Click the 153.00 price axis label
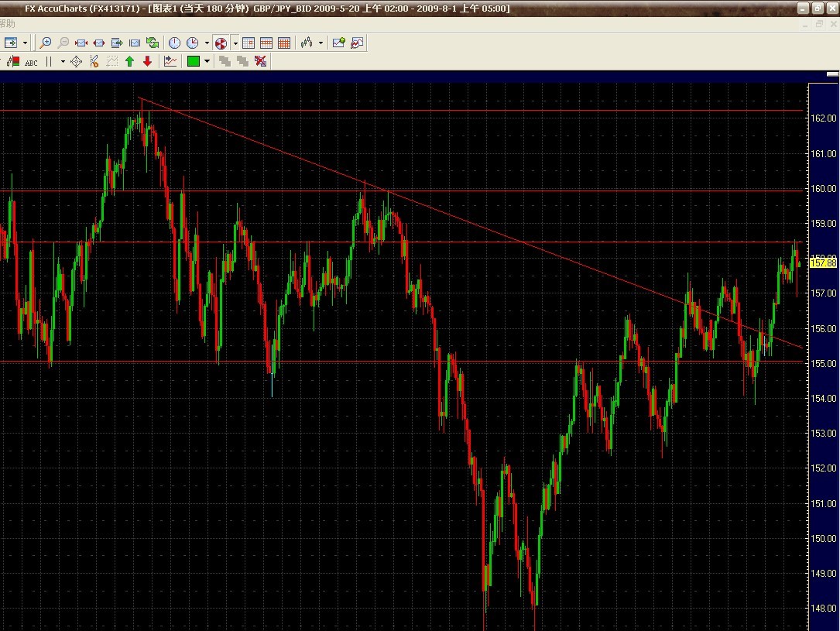This screenshot has height=631, width=840. point(824,433)
